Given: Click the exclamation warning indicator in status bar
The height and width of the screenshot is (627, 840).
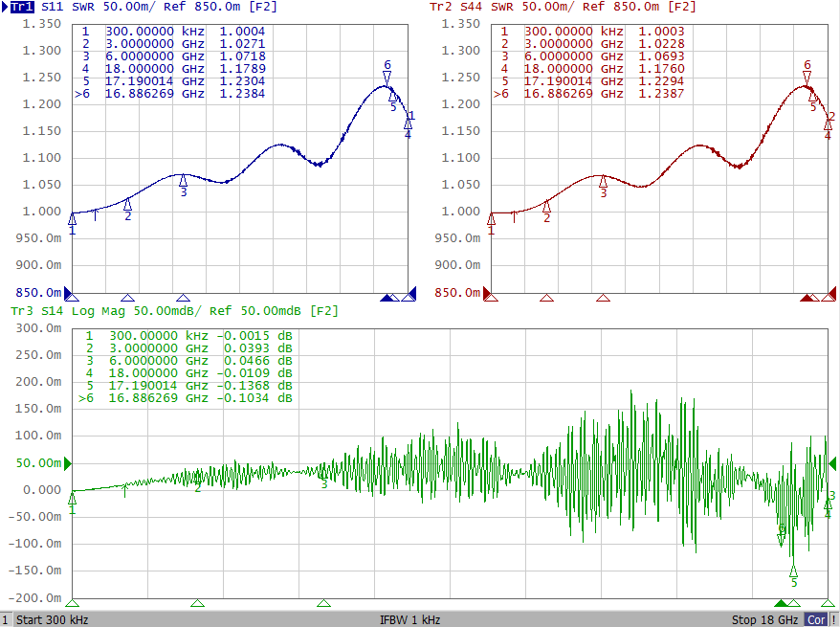Looking at the screenshot, I should (x=833, y=619).
